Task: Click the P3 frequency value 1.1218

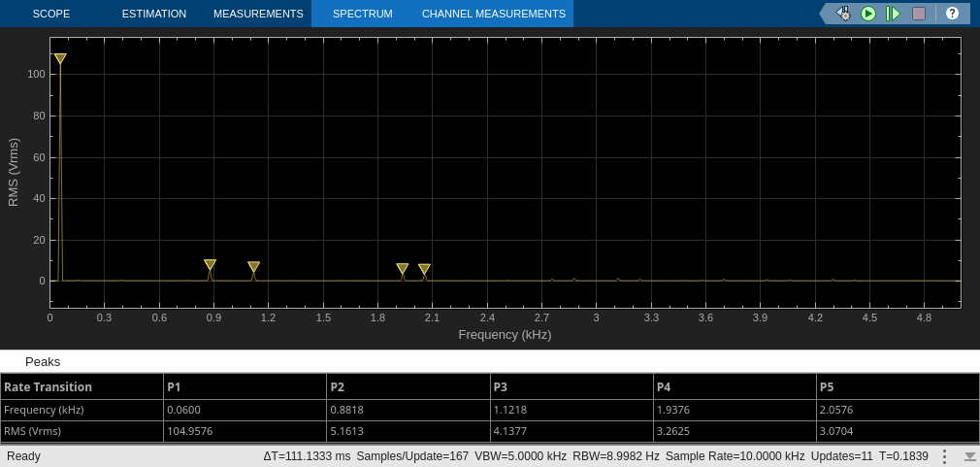Action: coord(510,410)
